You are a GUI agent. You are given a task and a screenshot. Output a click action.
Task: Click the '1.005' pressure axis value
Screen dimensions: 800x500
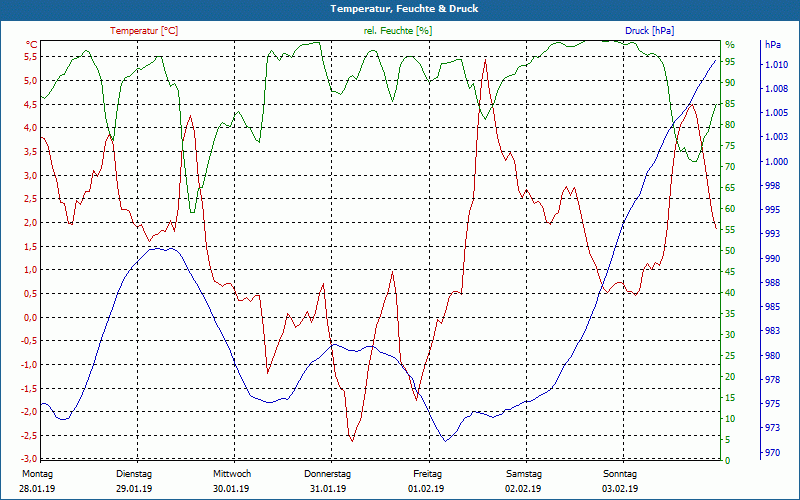(x=777, y=113)
